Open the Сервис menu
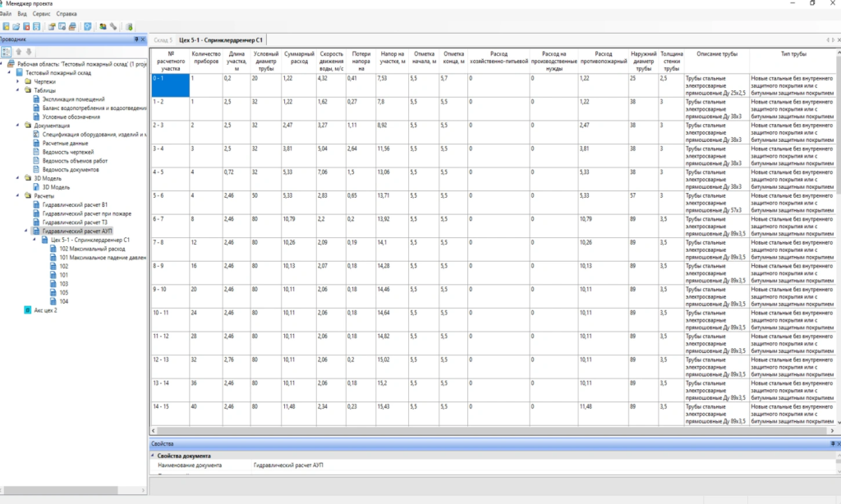This screenshot has height=504, width=841. [x=41, y=14]
